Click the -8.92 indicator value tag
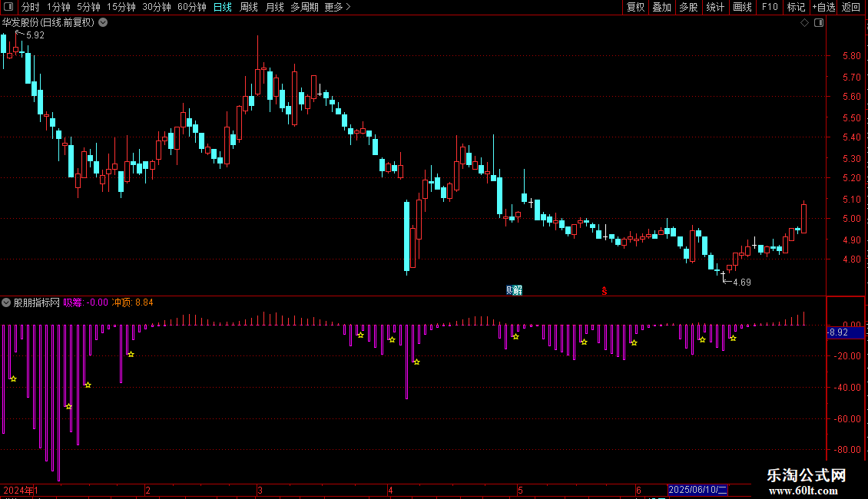Image resolution: width=868 pixels, height=499 pixels. click(x=845, y=332)
